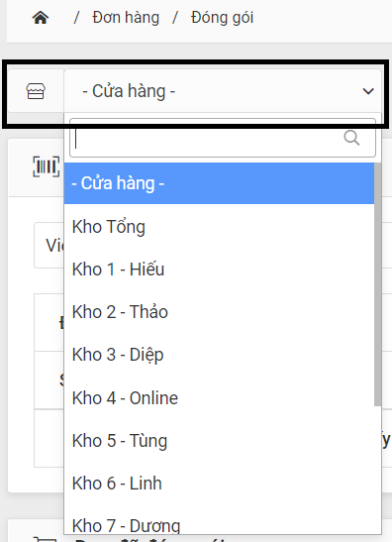Click the home icon in the breadcrumb

[x=41, y=17]
